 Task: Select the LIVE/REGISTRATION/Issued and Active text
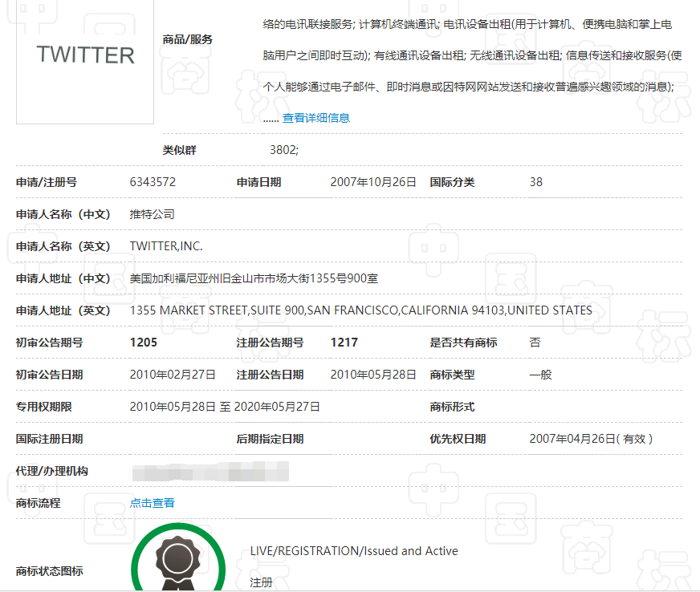tap(354, 551)
